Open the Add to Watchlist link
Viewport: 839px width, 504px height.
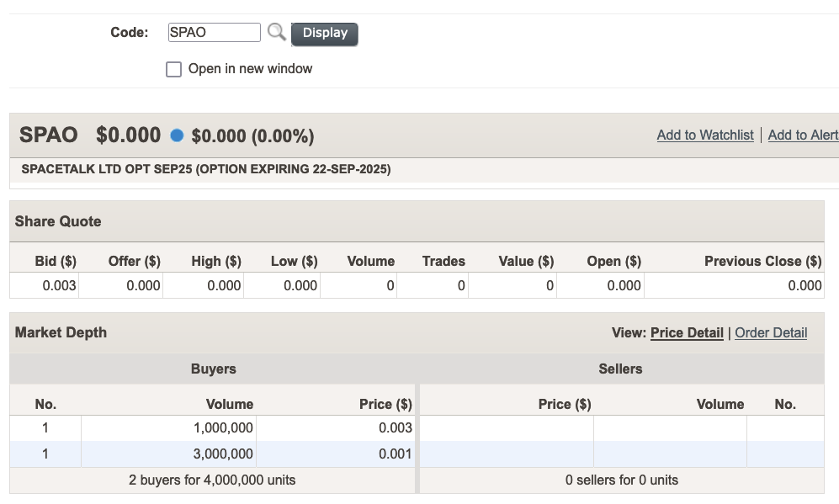pyautogui.click(x=705, y=135)
